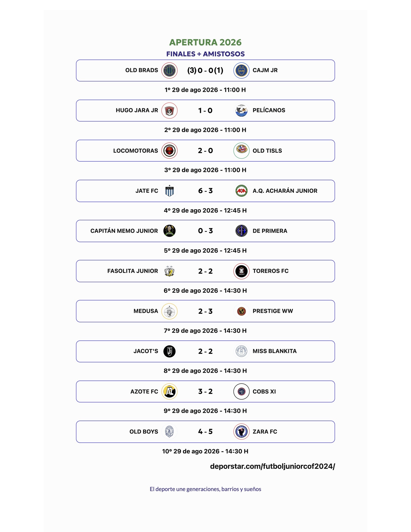
Task: Open the deporstar.com/futboljuniorcof2024/ link
Action: [272, 466]
